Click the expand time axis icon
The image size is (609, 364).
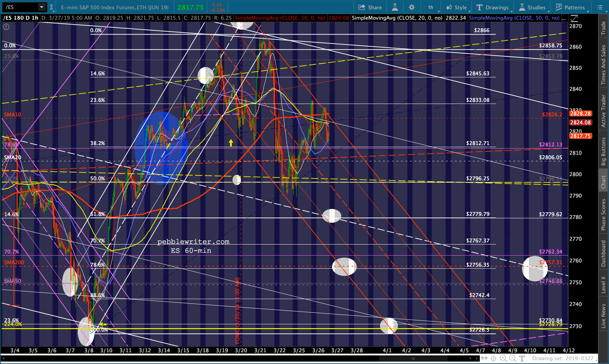pos(485,358)
